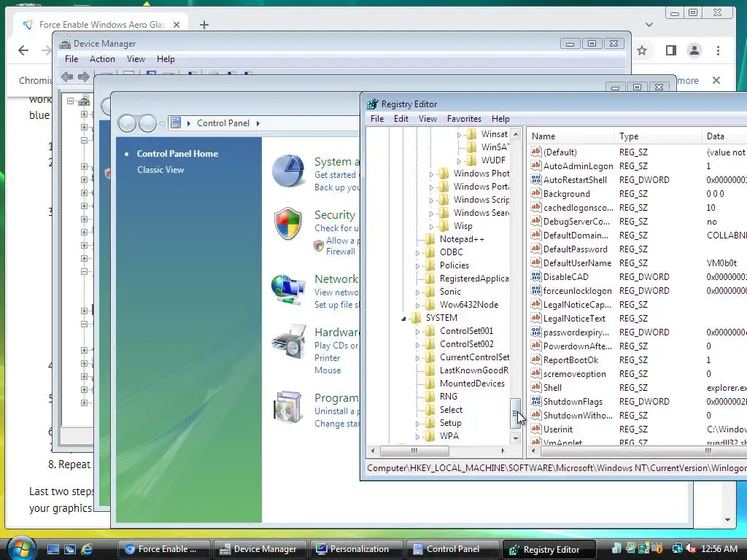Click registry tree vertical scrollbar down arrow
This screenshot has width=747, height=560.
[516, 437]
